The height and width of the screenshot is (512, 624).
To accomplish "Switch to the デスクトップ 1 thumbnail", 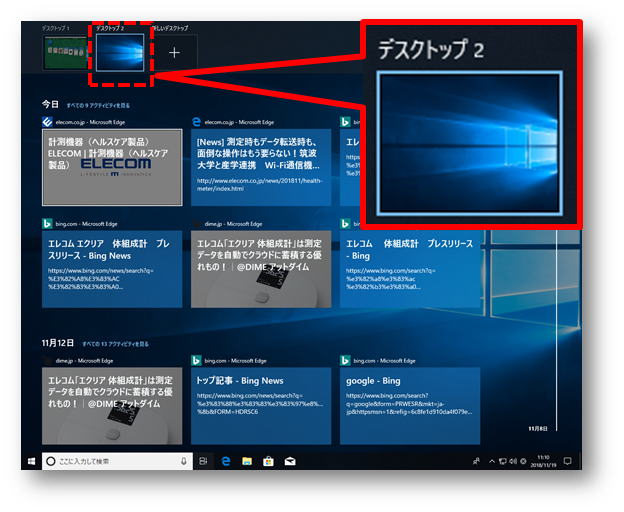I will pyautogui.click(x=65, y=53).
